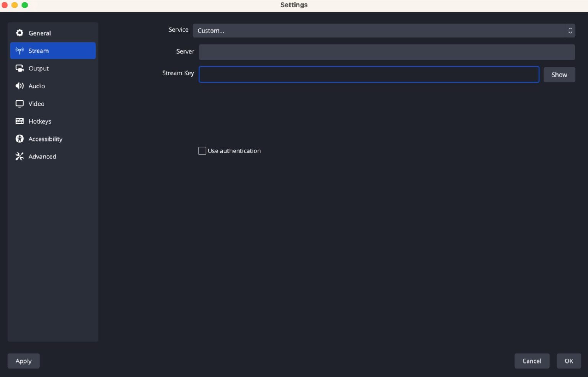The height and width of the screenshot is (377, 588).
Task: Select the Video monitor icon
Action: pos(19,103)
